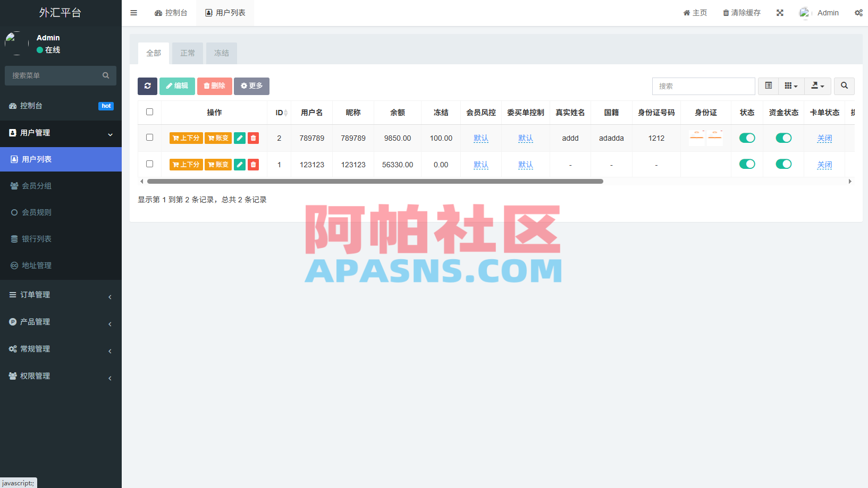868x488 pixels.
Task: Click the refresh table button
Action: tap(147, 86)
